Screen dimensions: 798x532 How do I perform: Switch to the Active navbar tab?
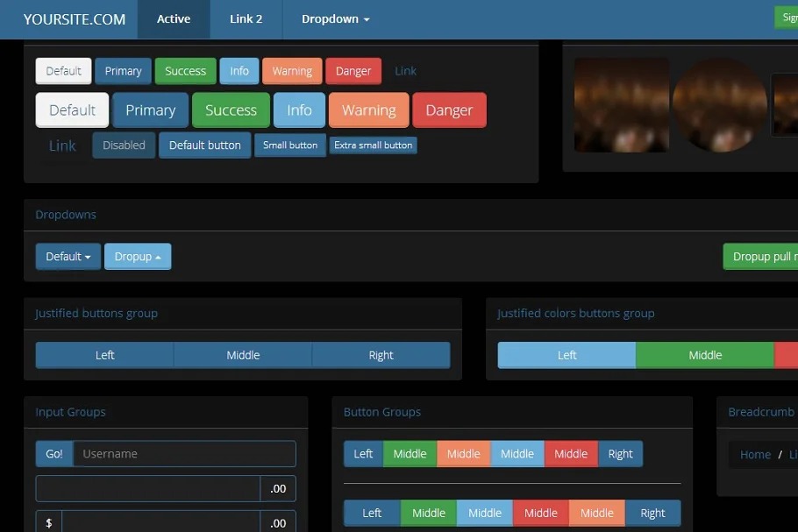point(174,19)
